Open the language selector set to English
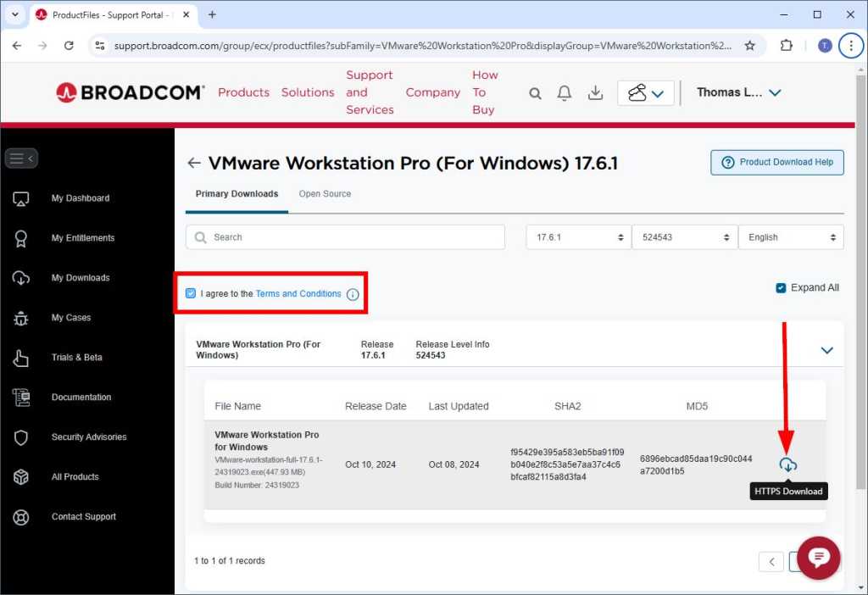 791,236
